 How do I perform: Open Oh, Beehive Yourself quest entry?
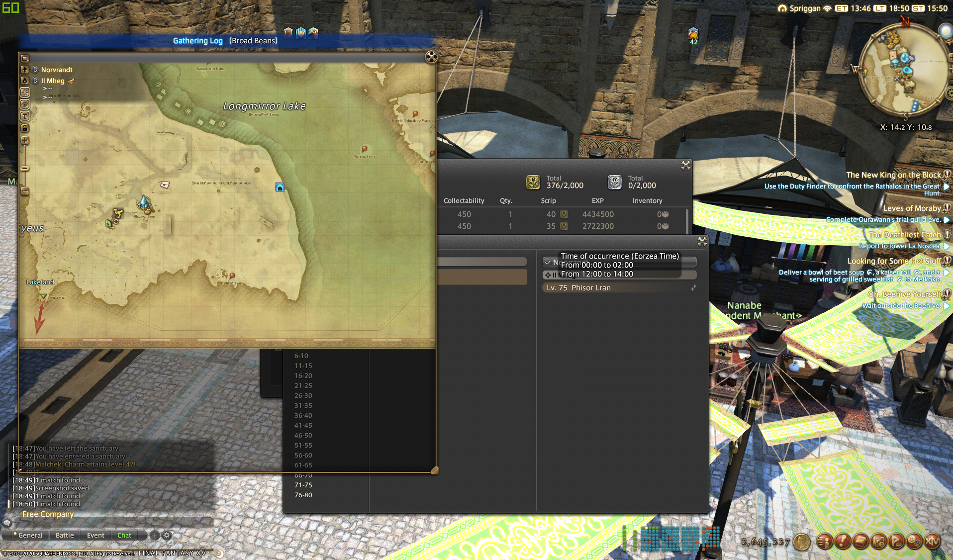pos(904,294)
